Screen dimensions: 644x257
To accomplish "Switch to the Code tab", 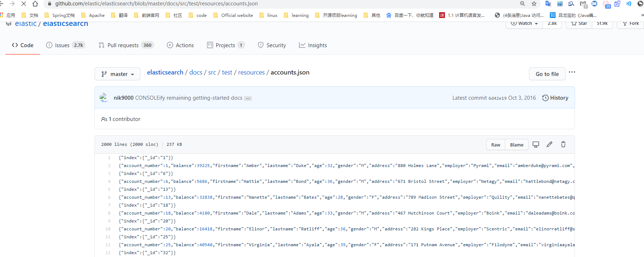I will point(23,45).
